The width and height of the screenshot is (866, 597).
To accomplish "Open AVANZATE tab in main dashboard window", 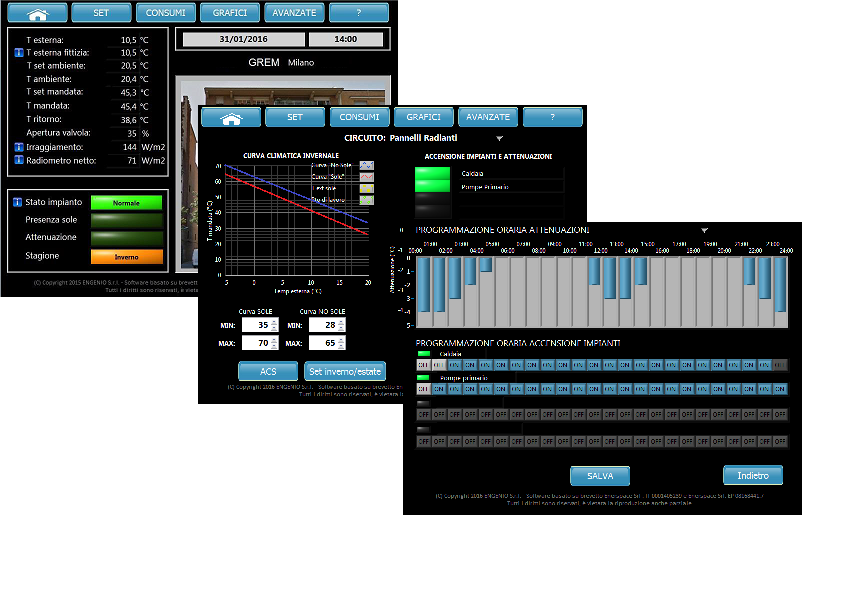I will pyautogui.click(x=294, y=13).
